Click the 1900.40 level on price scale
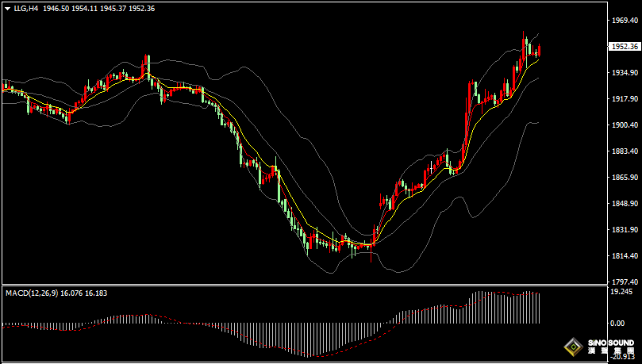642x364 pixels. click(625, 125)
